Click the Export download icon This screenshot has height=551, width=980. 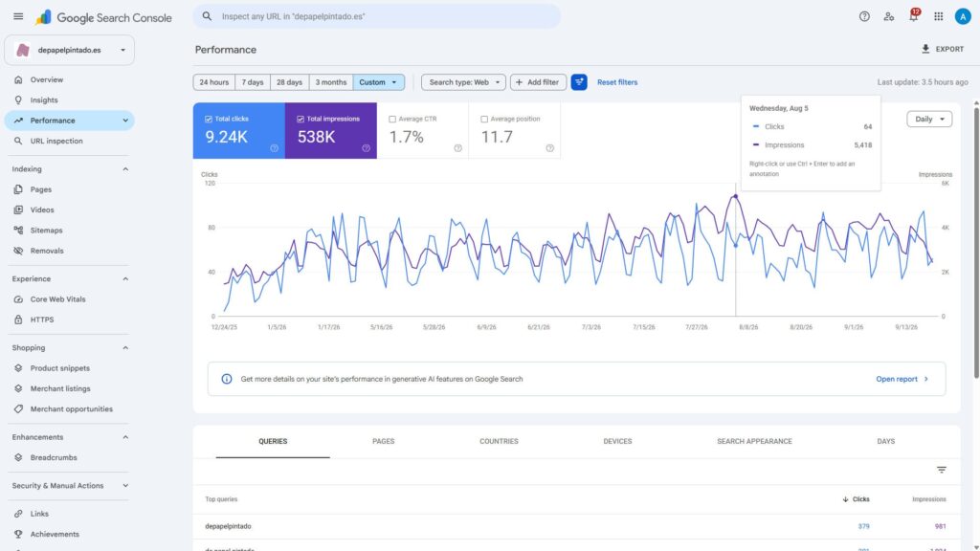point(925,49)
